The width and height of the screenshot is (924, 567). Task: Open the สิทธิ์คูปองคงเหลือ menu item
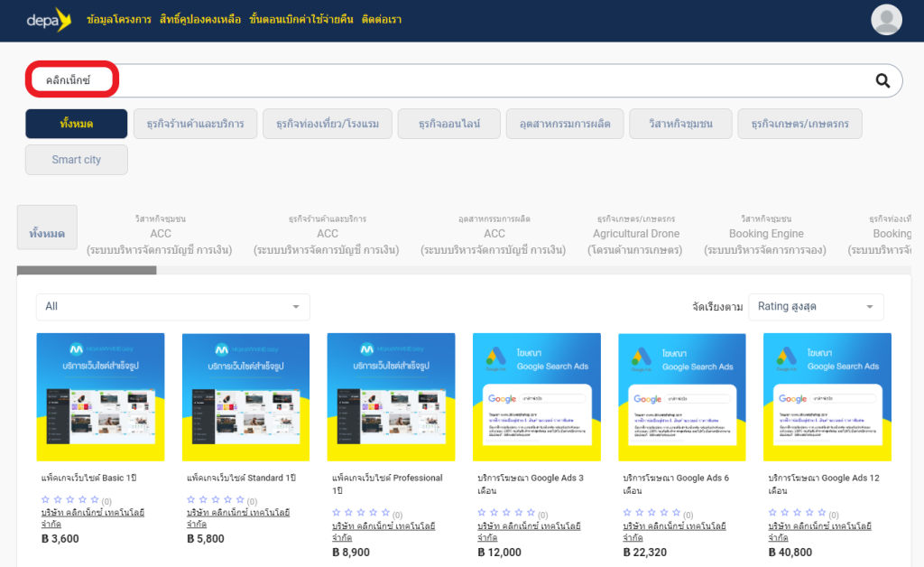[200, 20]
